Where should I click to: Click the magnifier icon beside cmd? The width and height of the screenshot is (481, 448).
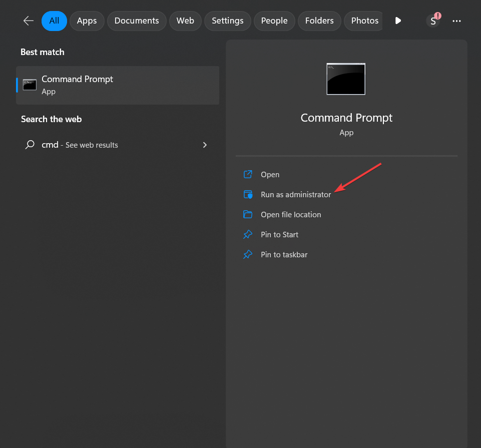point(30,145)
